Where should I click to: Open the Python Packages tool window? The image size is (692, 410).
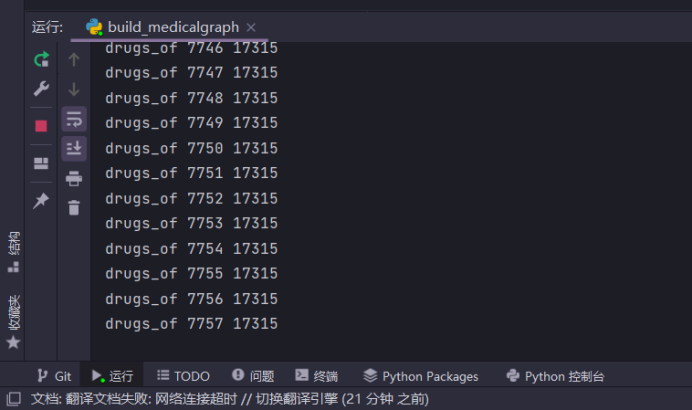[420, 376]
